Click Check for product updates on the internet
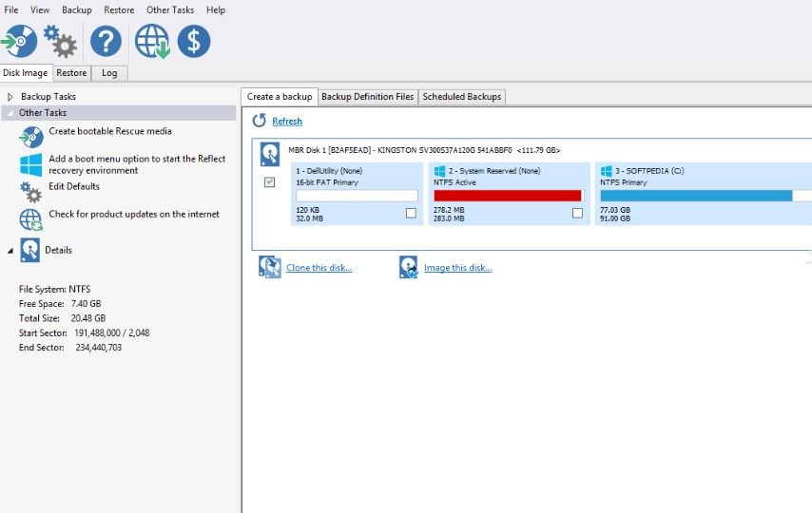 134,215
